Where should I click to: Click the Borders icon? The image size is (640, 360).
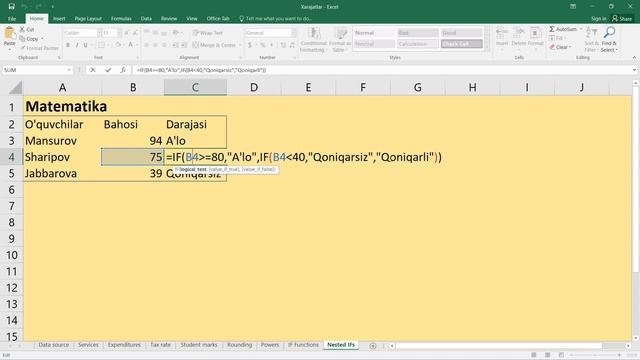(x=101, y=45)
